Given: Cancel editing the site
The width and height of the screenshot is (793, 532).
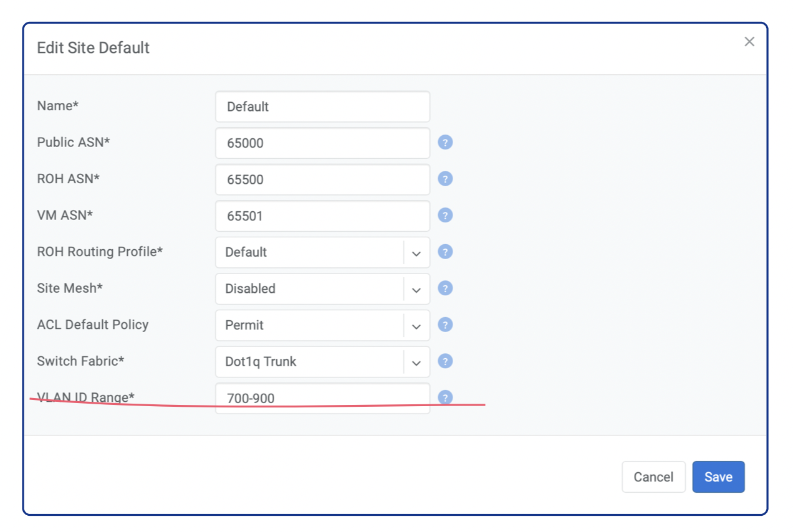Looking at the screenshot, I should 653,477.
